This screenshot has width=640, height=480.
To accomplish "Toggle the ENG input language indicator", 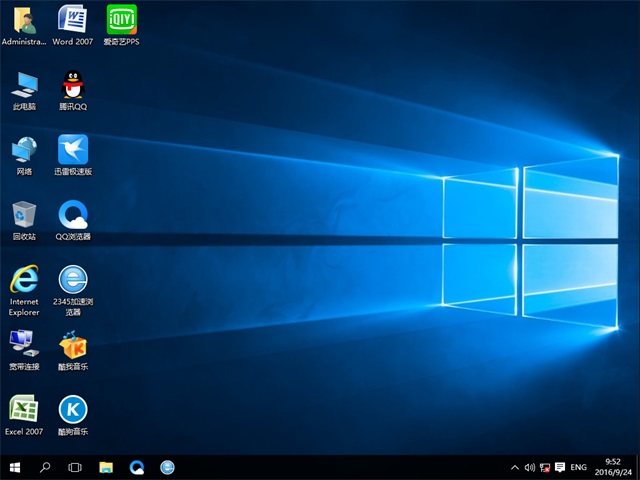I will coord(578,467).
